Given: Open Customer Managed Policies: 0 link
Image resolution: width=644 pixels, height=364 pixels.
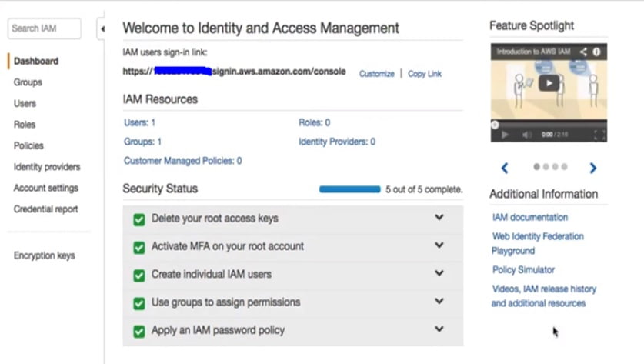Looking at the screenshot, I should (183, 161).
